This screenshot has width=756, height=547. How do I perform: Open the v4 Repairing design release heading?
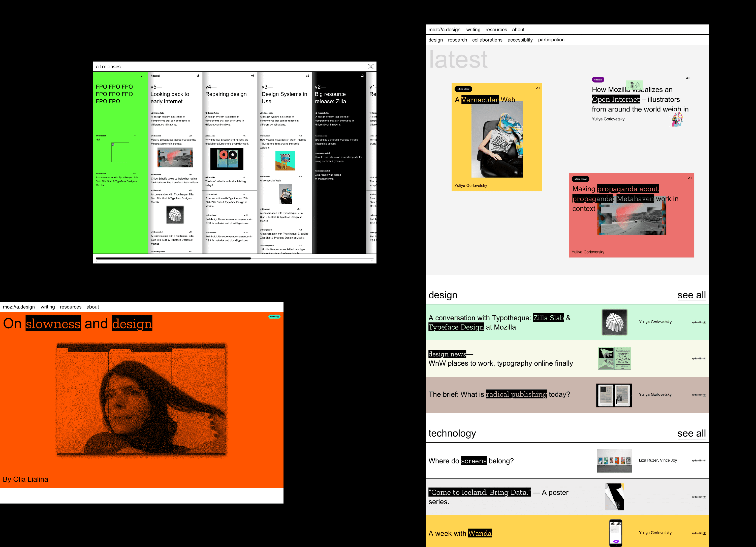click(226, 90)
